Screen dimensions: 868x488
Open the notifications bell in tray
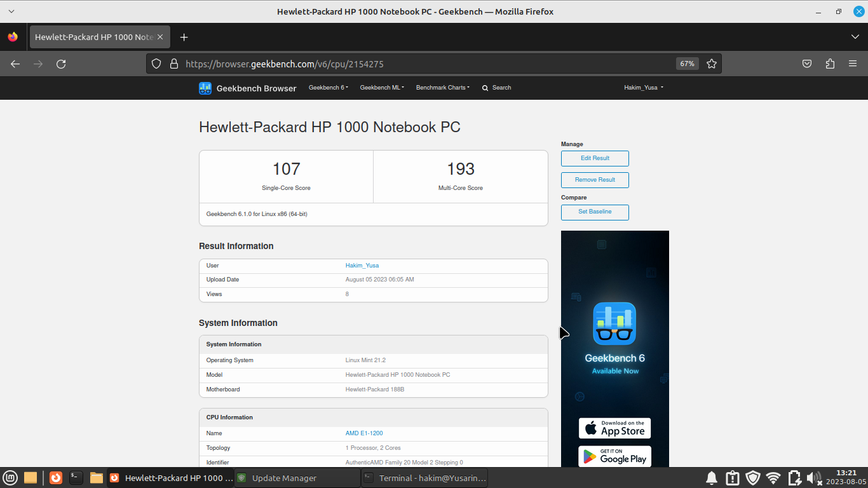point(712,478)
